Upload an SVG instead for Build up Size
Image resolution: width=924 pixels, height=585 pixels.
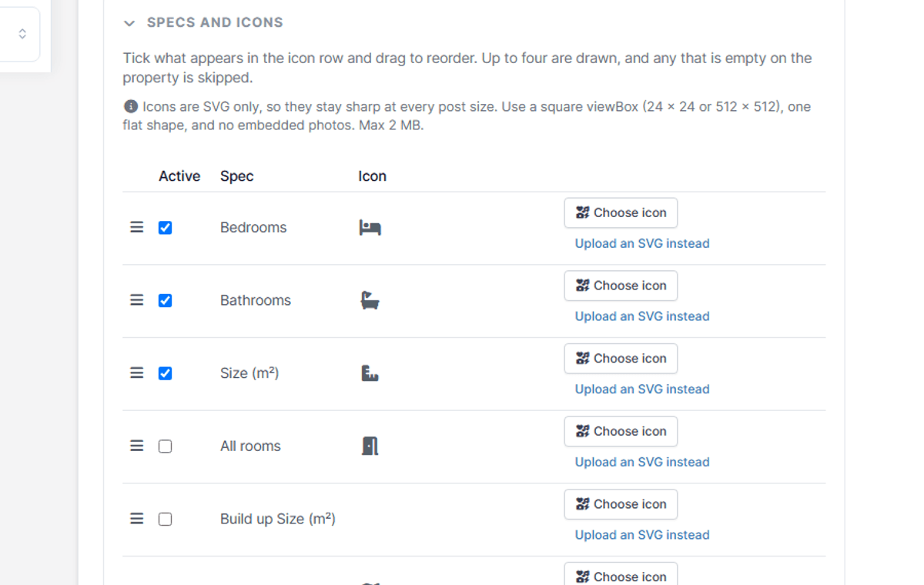642,535
